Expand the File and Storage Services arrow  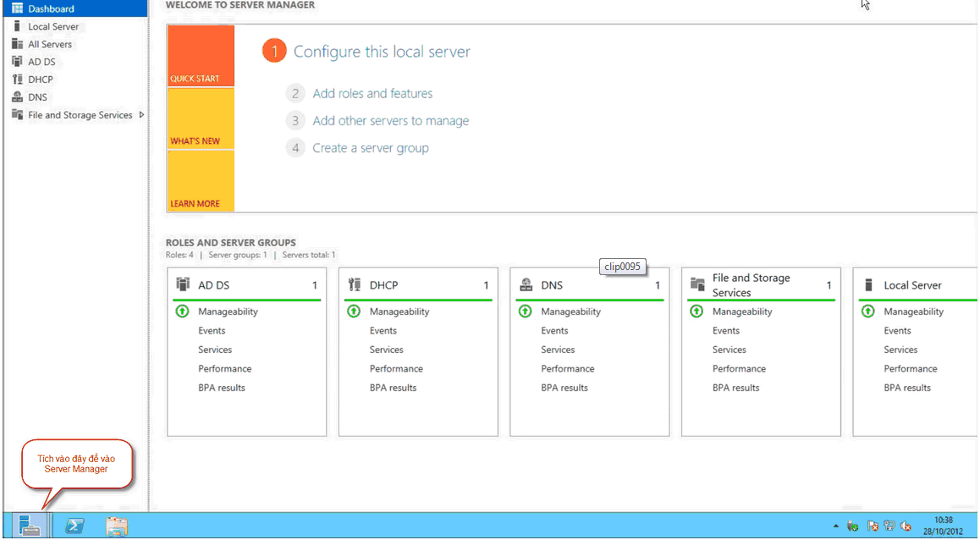(142, 115)
